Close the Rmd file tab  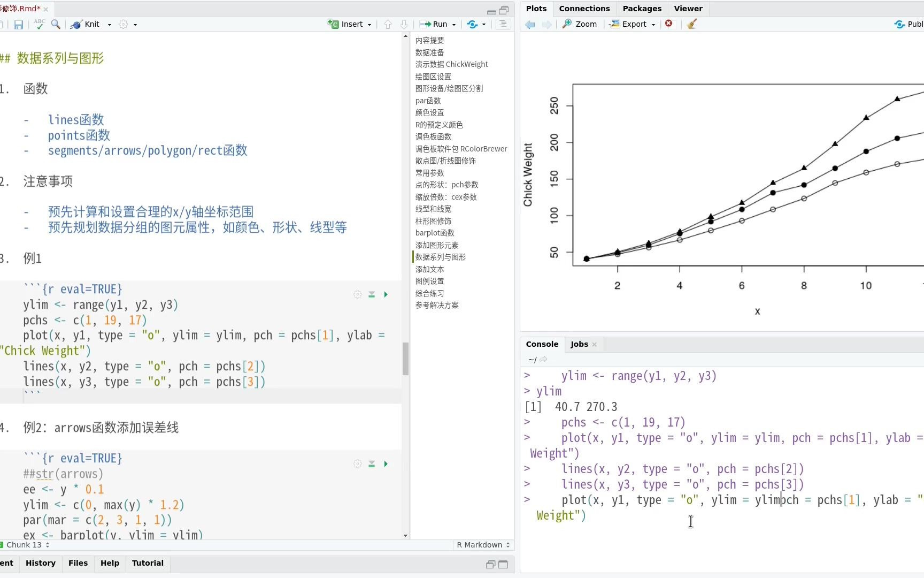pyautogui.click(x=46, y=9)
